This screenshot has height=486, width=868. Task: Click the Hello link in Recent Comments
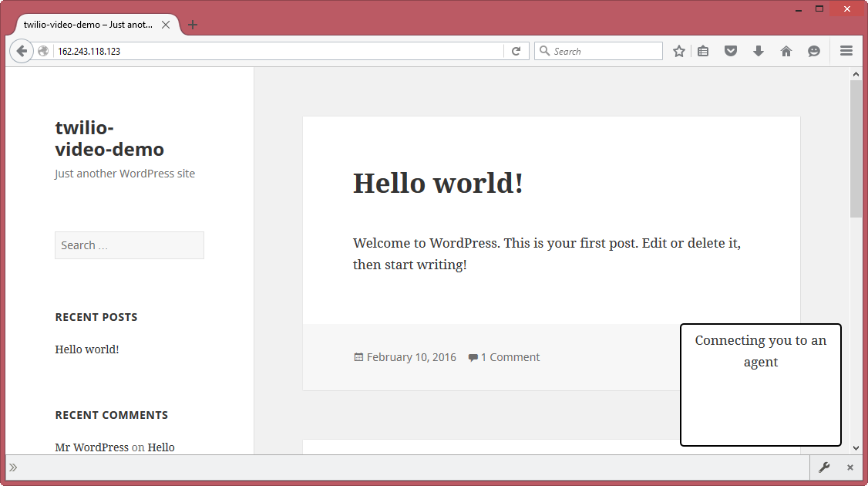coord(161,447)
